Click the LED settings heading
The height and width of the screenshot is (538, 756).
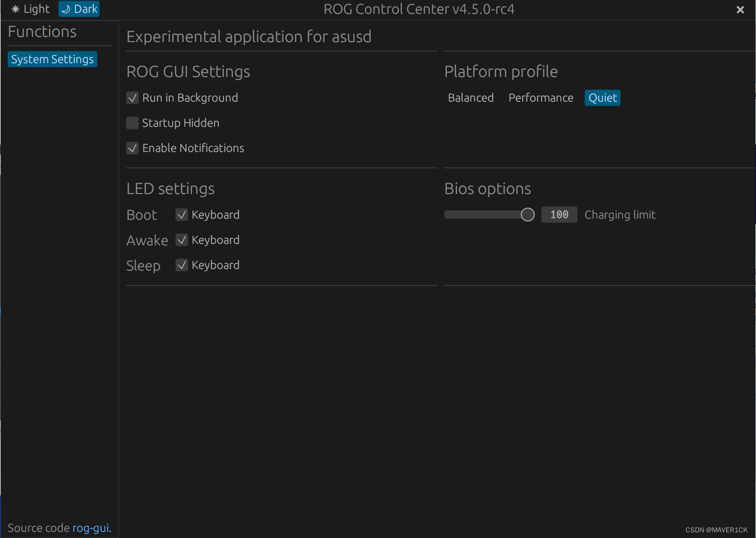171,189
